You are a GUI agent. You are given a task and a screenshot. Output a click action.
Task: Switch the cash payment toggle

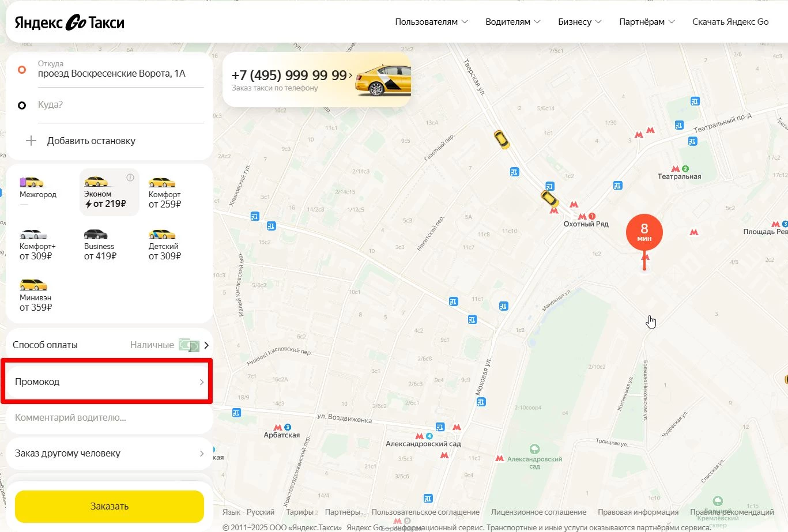click(190, 344)
